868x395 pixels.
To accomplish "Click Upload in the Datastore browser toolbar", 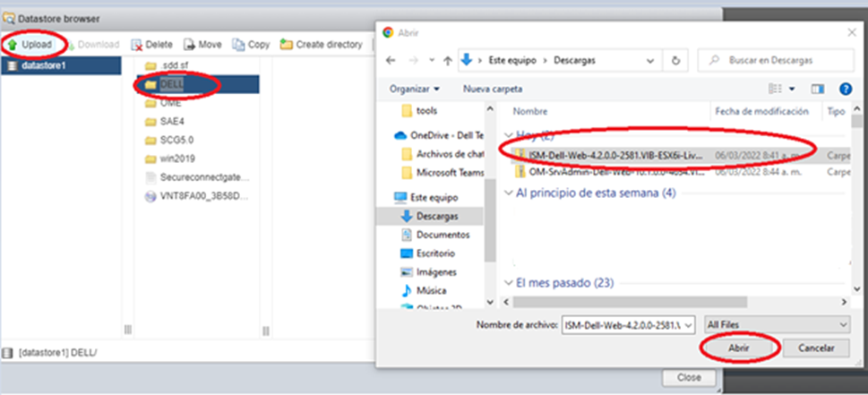I will click(30, 45).
